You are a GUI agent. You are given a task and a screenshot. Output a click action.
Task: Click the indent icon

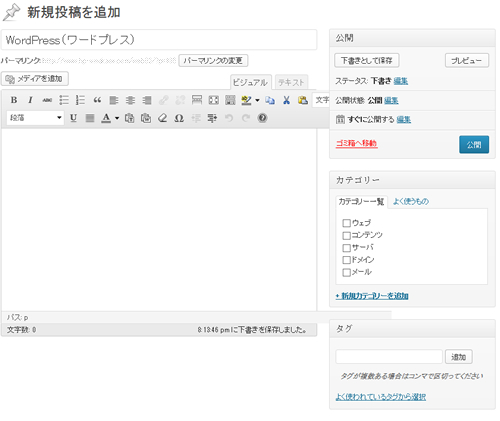(x=212, y=118)
